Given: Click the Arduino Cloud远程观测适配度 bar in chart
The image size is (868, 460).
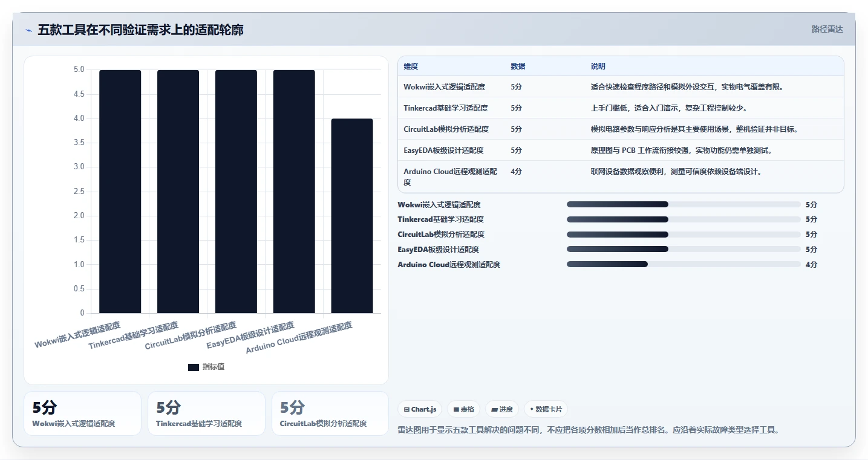Looking at the screenshot, I should 352,216.
